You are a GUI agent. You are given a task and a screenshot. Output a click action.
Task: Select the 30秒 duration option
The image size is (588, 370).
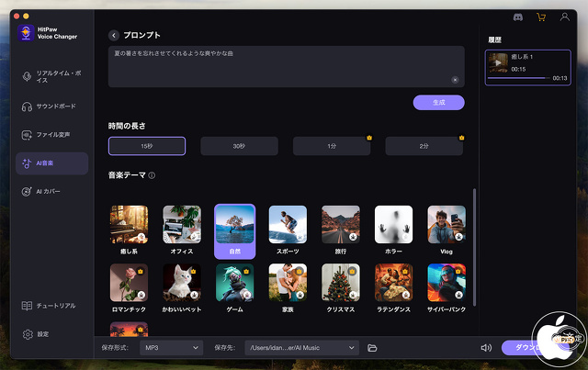[x=239, y=146]
